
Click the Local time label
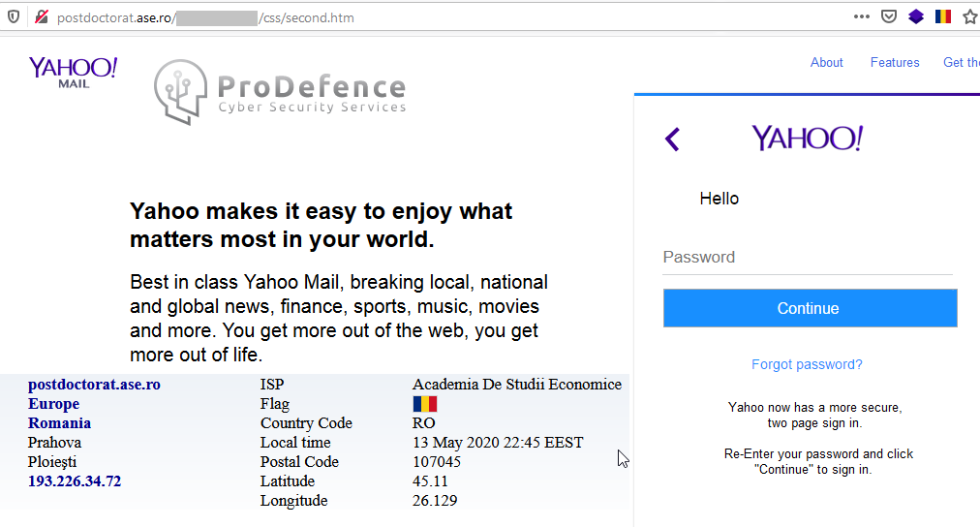295,443
